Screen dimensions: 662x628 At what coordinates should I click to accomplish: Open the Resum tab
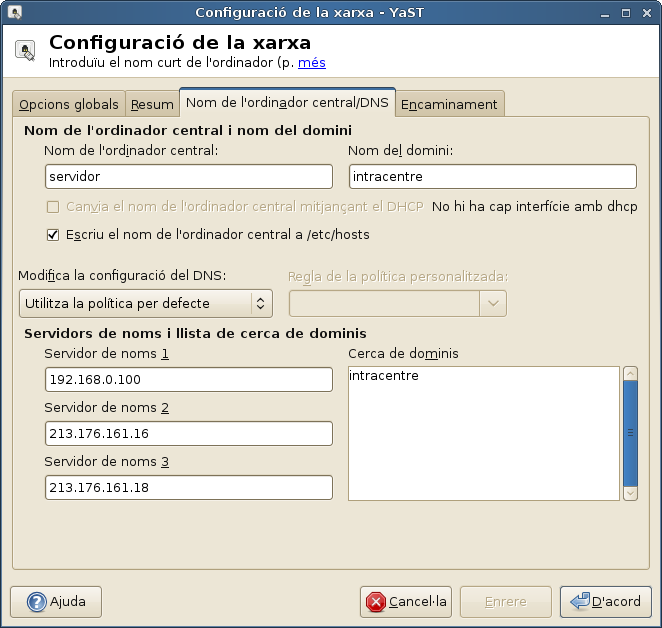point(152,104)
